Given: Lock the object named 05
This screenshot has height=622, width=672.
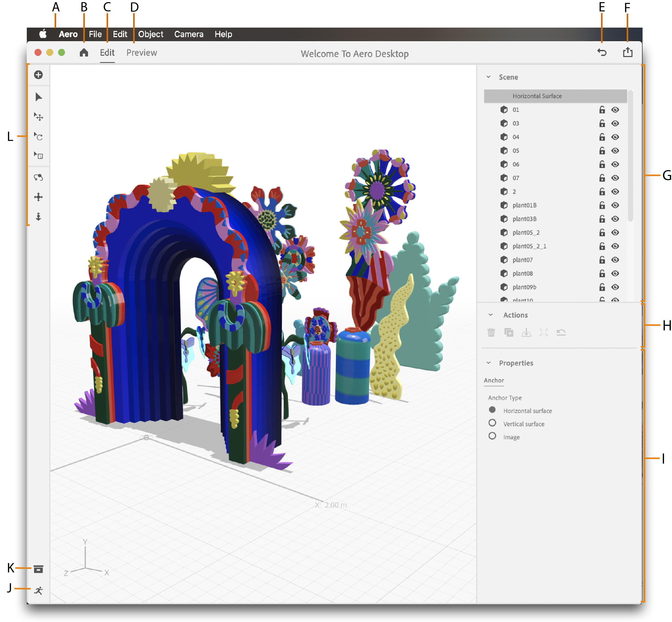Looking at the screenshot, I should [602, 150].
